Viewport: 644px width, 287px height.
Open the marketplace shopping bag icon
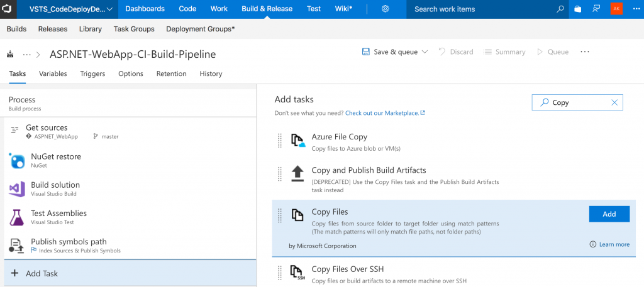tap(578, 9)
